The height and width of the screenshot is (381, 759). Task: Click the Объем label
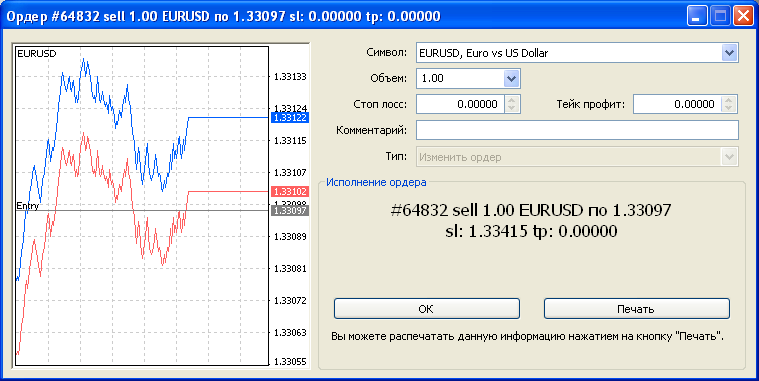pos(389,78)
